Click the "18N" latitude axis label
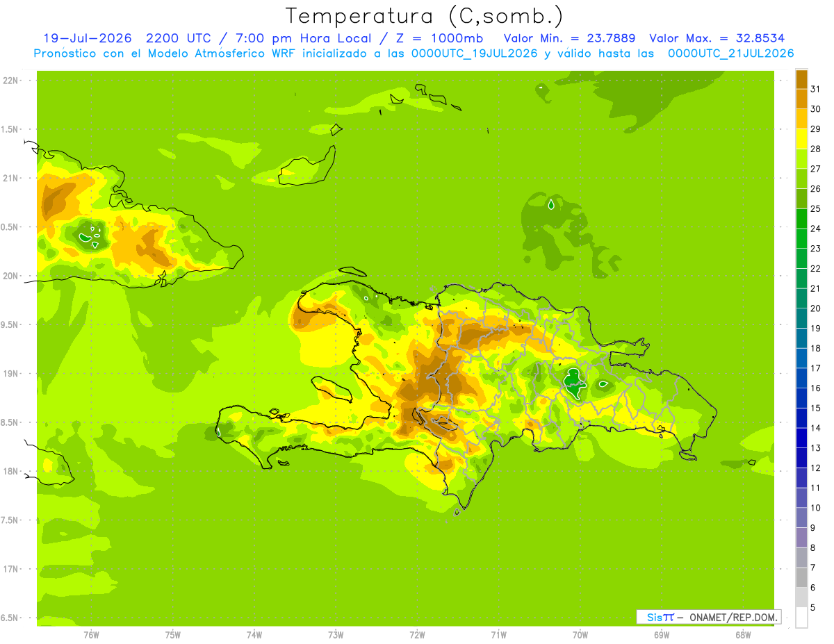Image resolution: width=834 pixels, height=644 pixels. [11, 471]
